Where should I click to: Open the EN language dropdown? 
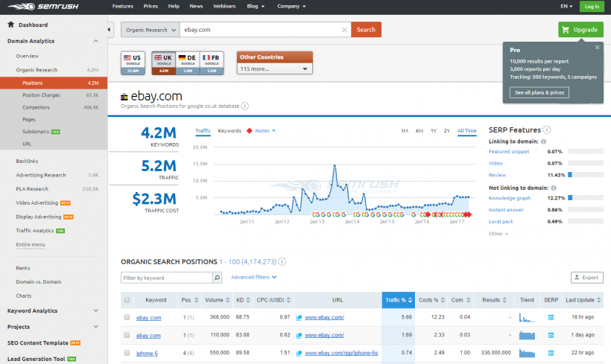(566, 6)
